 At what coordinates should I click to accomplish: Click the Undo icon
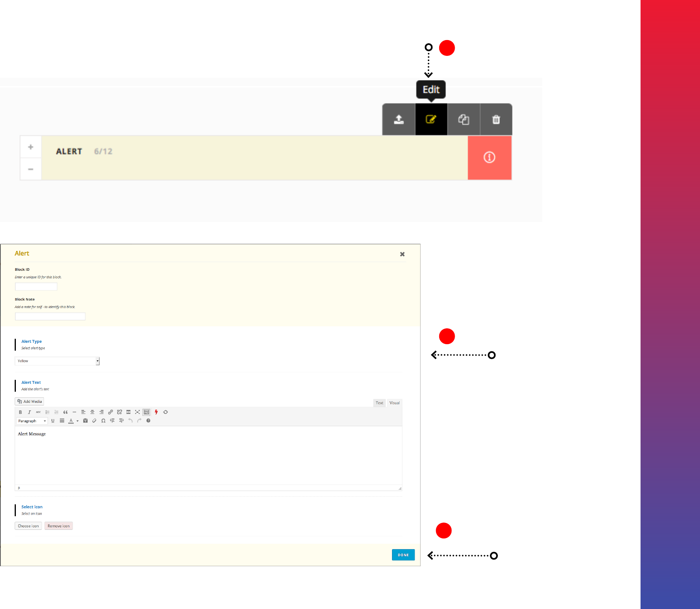click(x=130, y=421)
